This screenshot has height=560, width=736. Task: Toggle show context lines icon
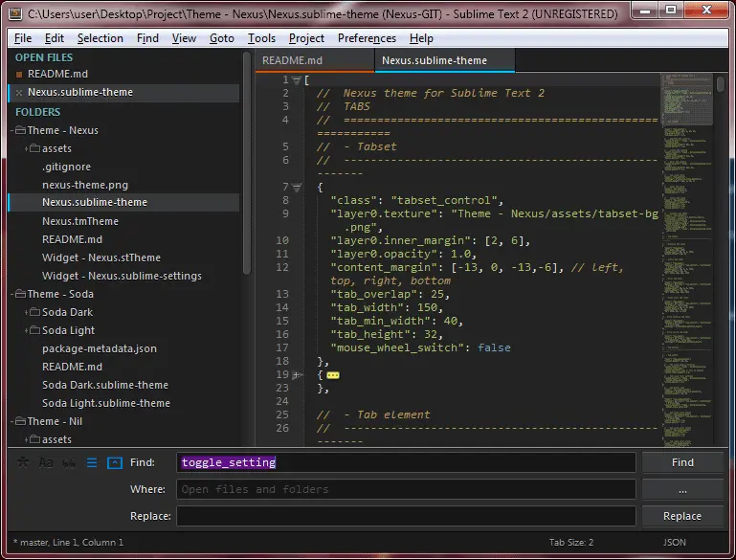click(x=92, y=462)
